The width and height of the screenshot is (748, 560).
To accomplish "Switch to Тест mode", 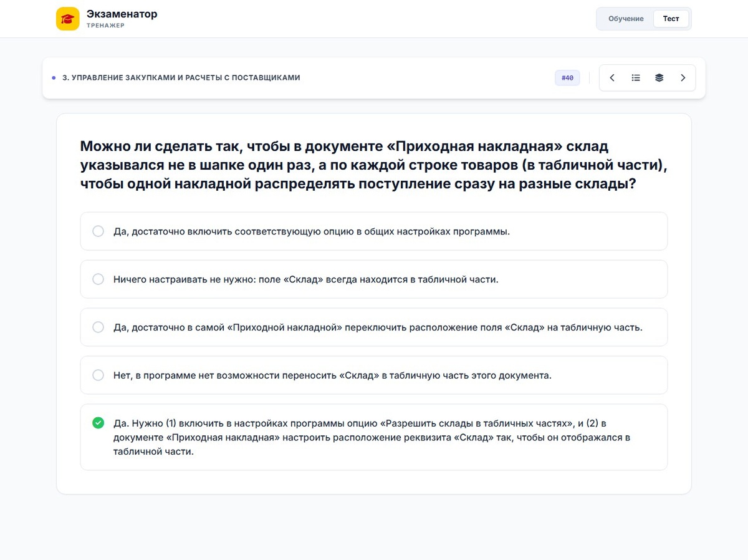I will (671, 19).
